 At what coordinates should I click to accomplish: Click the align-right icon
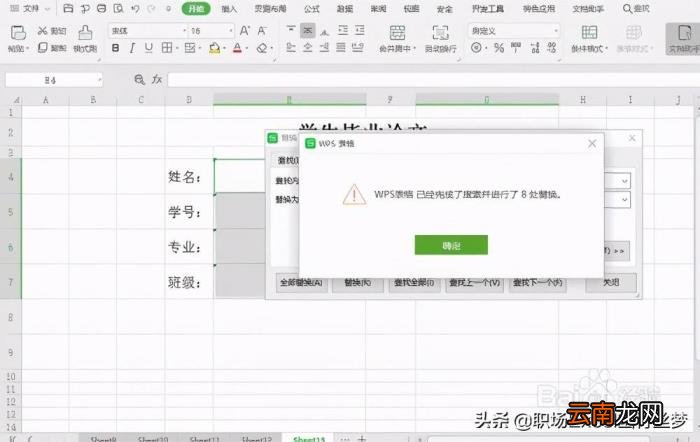(325, 47)
